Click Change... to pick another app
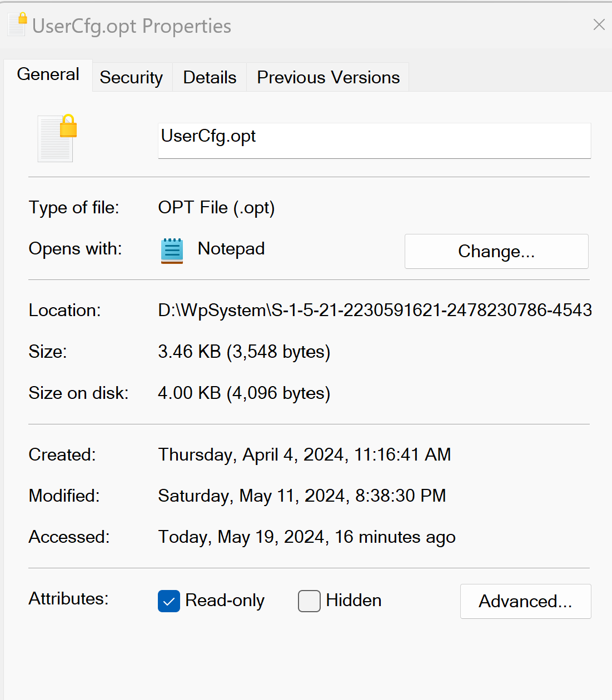Image resolution: width=612 pixels, height=700 pixels. [496, 251]
